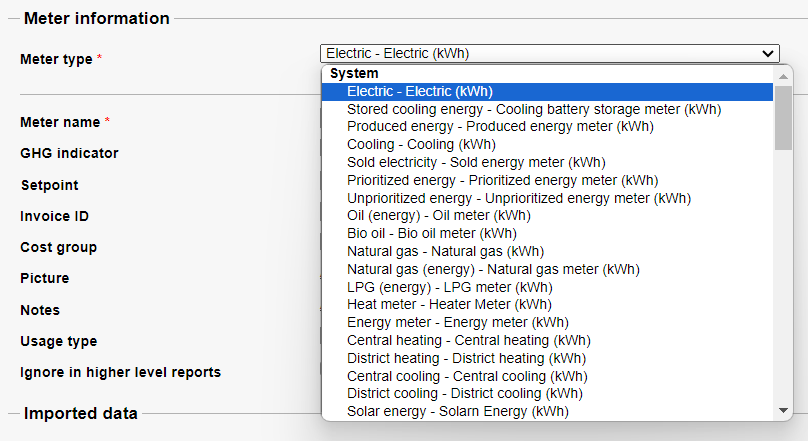Select District cooling option

(464, 393)
